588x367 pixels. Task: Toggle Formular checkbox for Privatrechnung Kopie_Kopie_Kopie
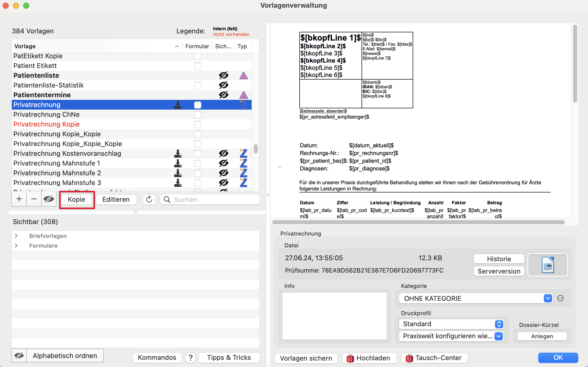[x=197, y=144]
